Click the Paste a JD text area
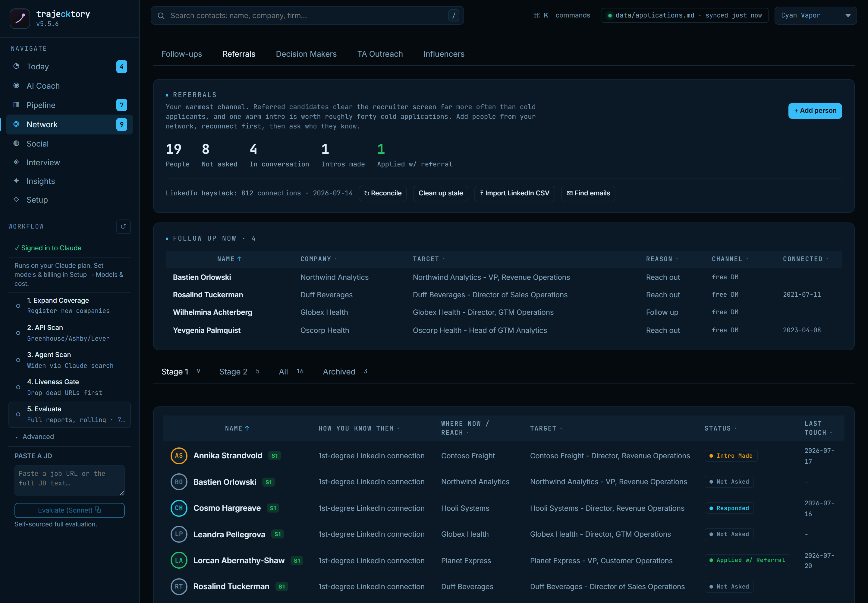This screenshot has height=603, width=868. [70, 480]
